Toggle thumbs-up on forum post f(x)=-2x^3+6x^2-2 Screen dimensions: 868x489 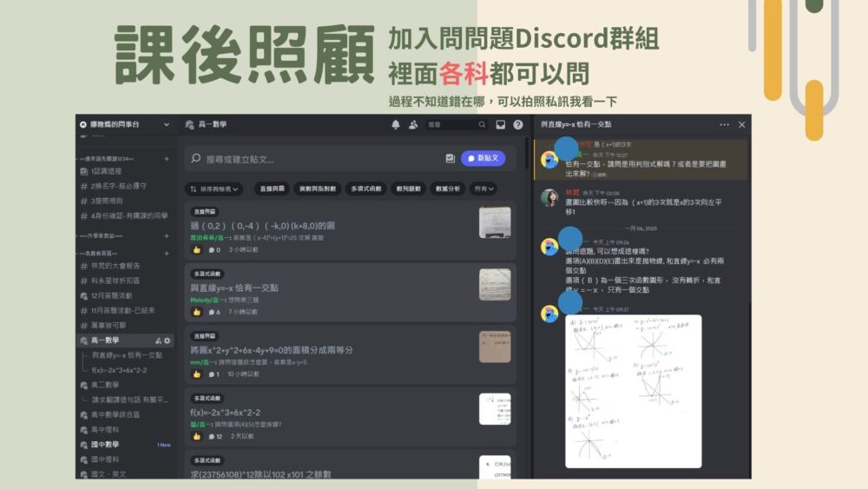(x=196, y=436)
